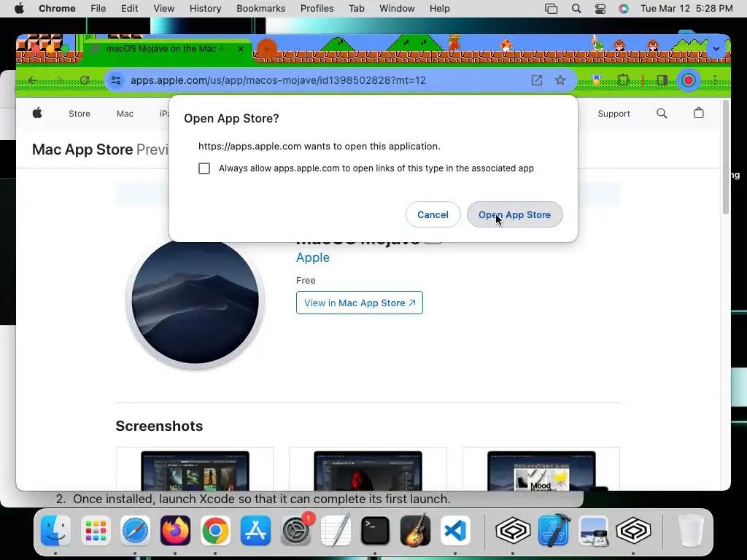
Task: Open the Tab menu
Action: point(356,9)
